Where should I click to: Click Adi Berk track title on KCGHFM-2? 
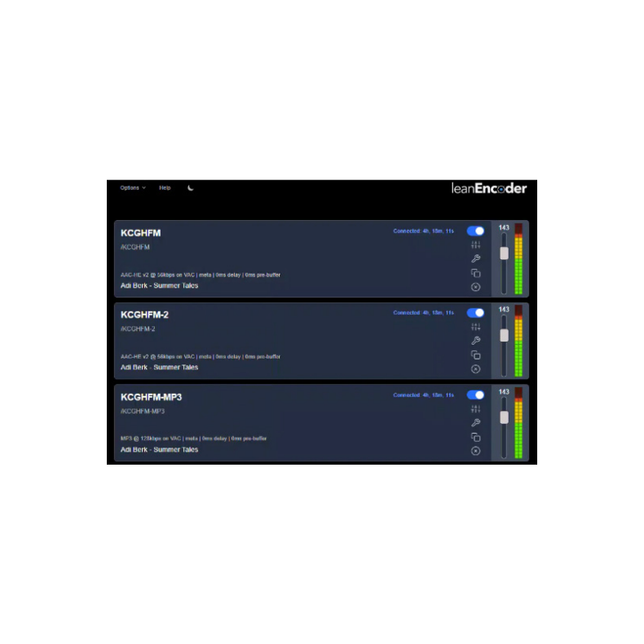159,367
